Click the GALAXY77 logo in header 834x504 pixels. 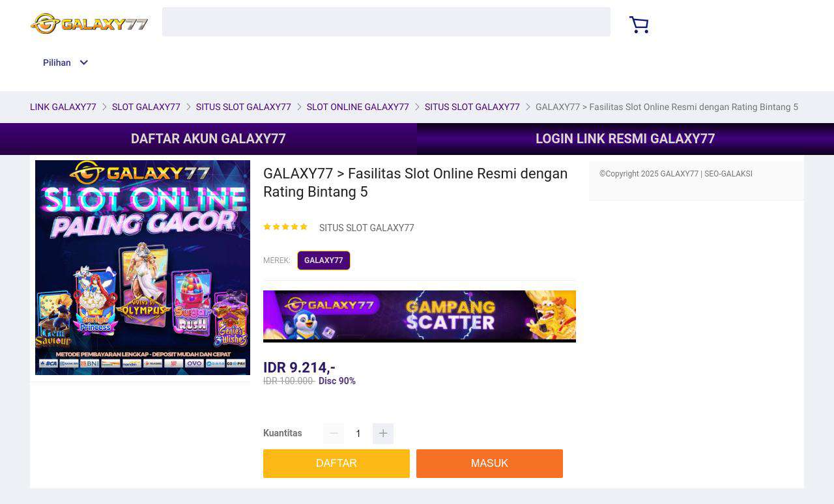click(89, 23)
